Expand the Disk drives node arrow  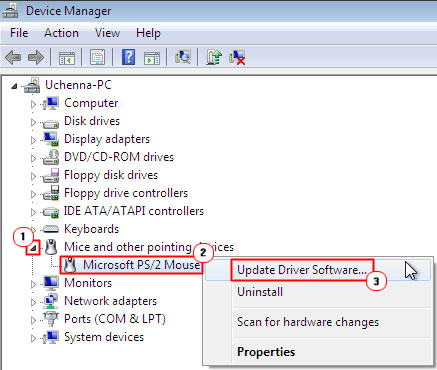click(33, 122)
